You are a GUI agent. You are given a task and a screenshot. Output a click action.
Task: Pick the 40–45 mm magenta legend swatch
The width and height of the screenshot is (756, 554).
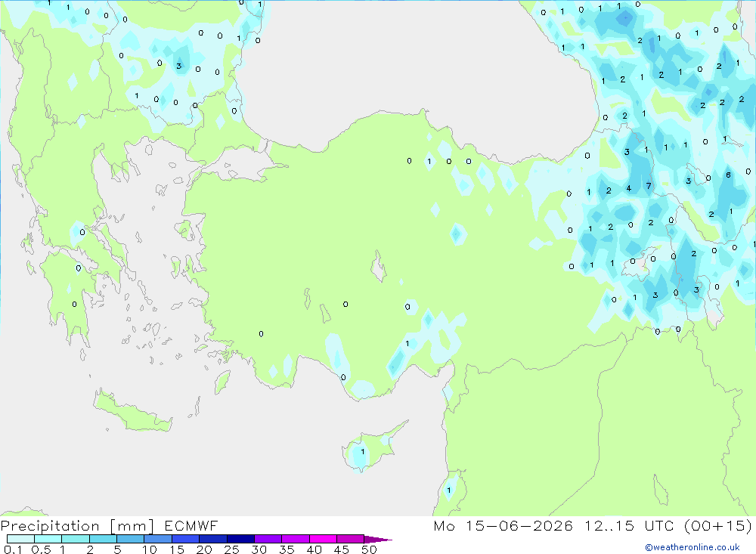pyautogui.click(x=323, y=539)
